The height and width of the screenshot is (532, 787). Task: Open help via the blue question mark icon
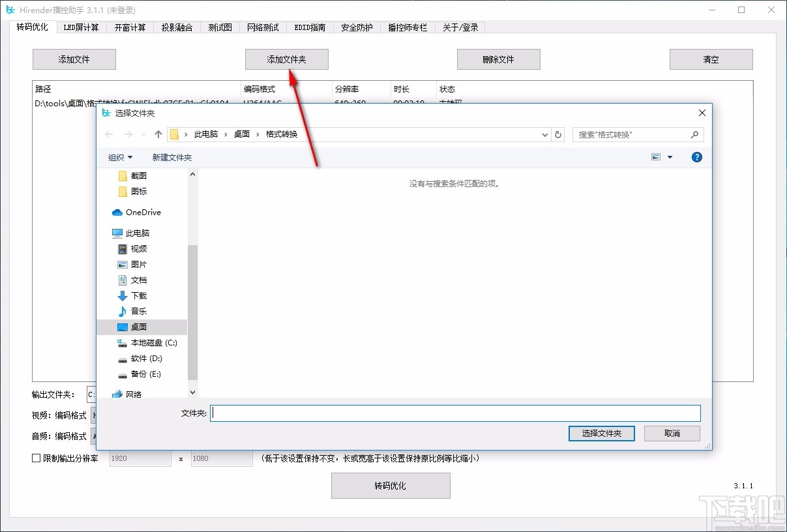[696, 157]
